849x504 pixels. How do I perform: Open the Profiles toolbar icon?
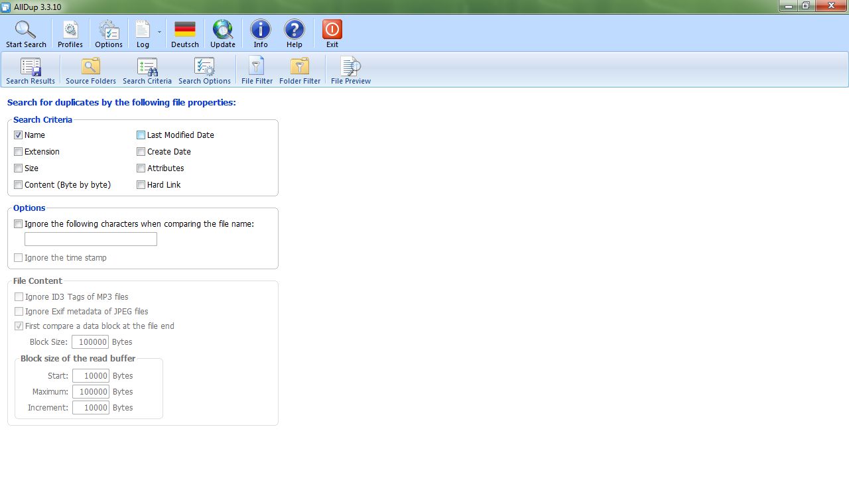(70, 30)
